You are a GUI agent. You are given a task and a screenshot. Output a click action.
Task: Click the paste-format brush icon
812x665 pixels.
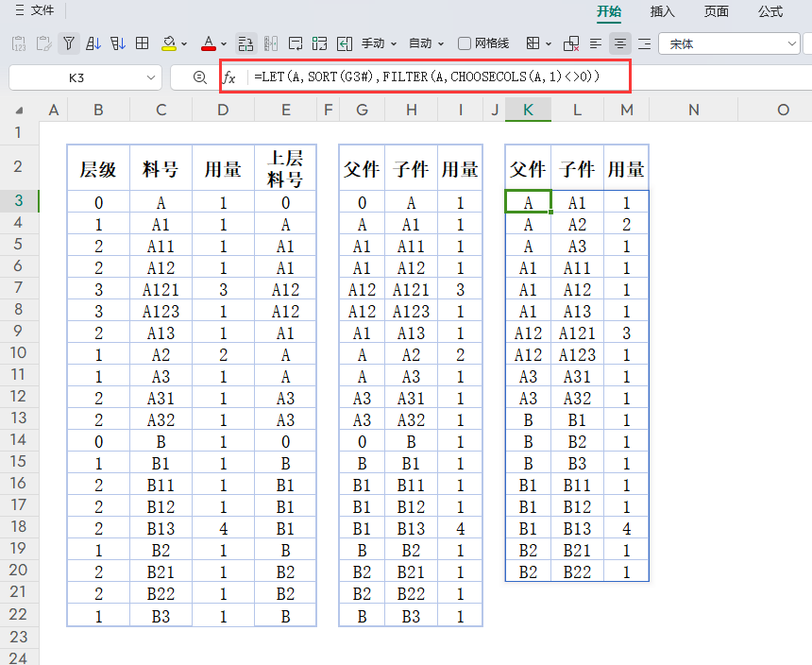44,43
